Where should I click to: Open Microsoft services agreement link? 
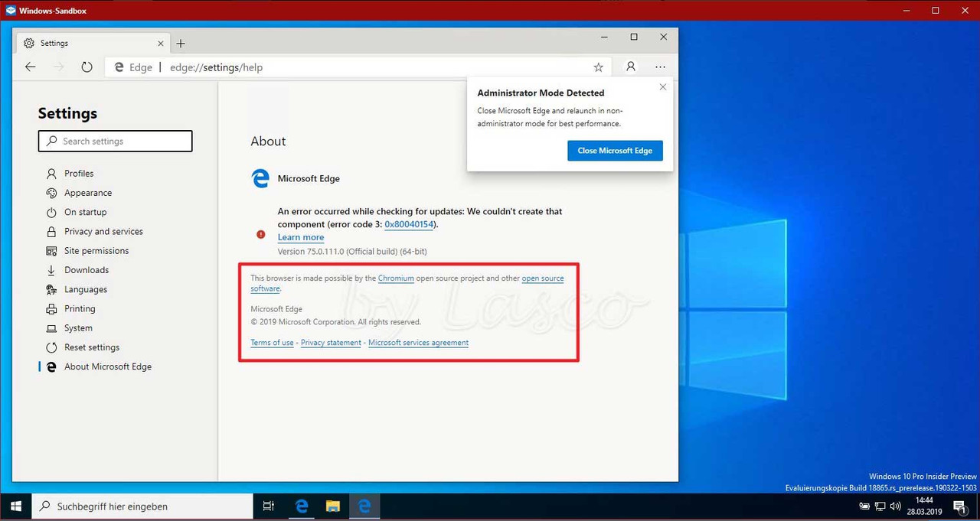(418, 343)
